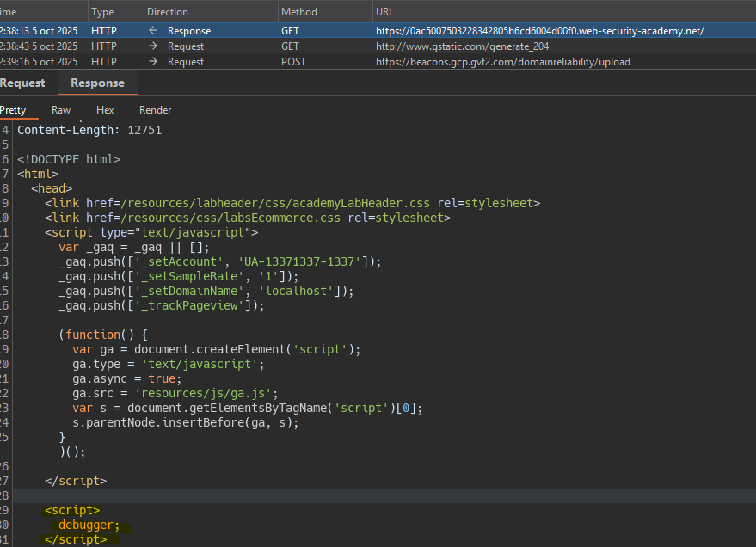Screen dimensions: 756x547
Task: Switch to the Raw view tab
Action: click(x=61, y=110)
